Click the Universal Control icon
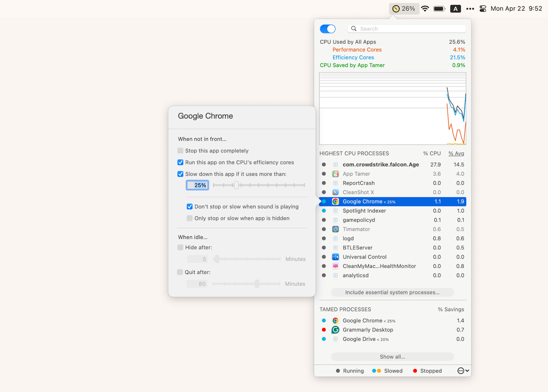Viewport: 548px width, 392px height. click(x=335, y=257)
